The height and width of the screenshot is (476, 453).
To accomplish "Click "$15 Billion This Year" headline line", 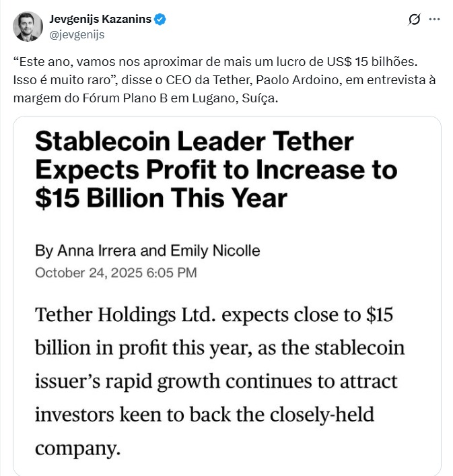I will (x=162, y=199).
